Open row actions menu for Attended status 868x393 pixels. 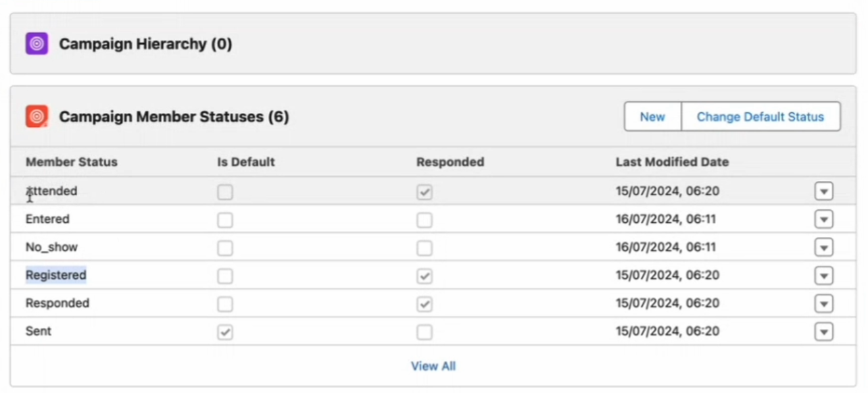pos(823,191)
